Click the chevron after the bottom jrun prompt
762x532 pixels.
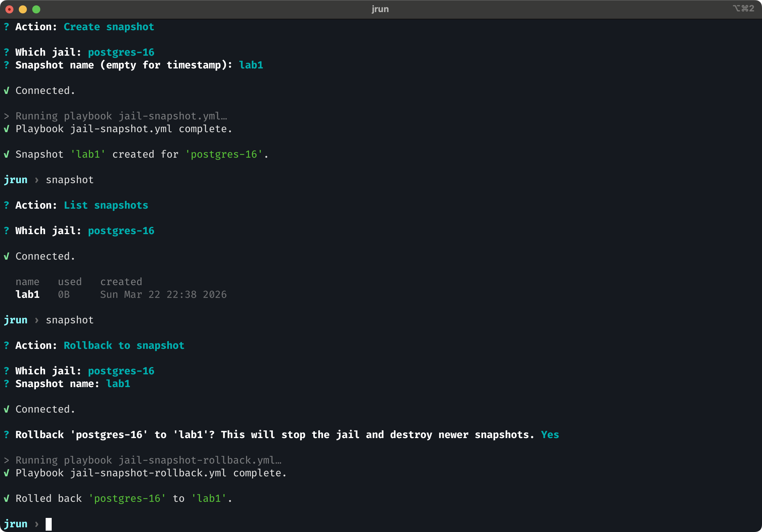[37, 524]
